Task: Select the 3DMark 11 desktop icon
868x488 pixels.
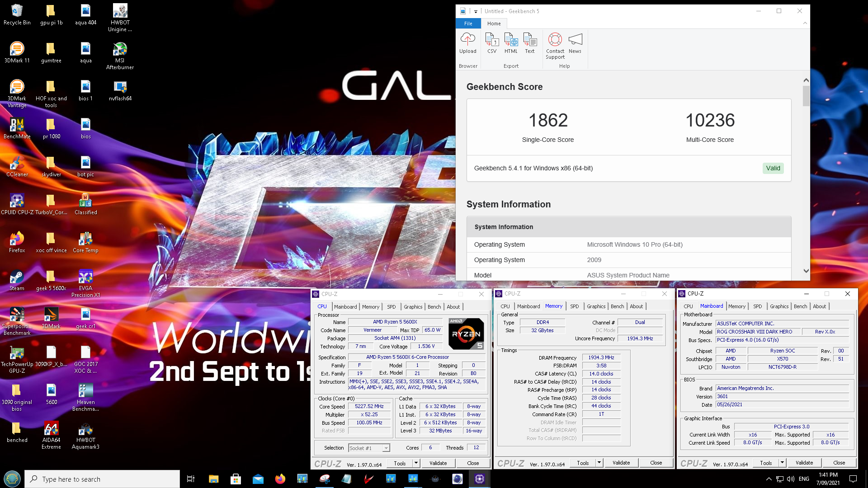Action: point(17,52)
